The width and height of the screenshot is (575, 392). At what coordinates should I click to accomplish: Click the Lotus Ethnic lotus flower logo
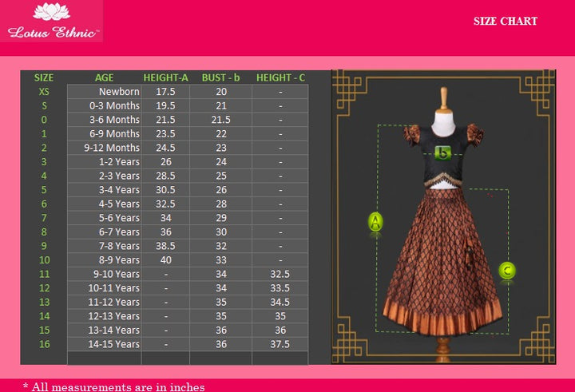point(51,11)
